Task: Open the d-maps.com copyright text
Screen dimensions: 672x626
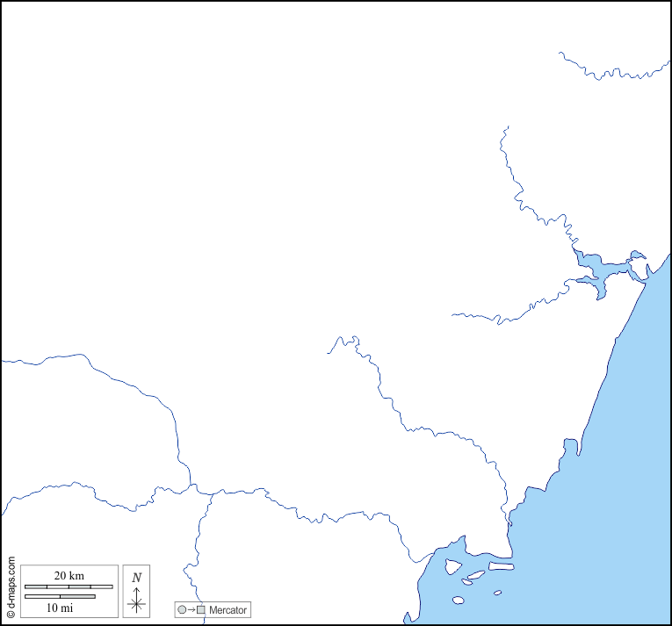Action: 11,586
